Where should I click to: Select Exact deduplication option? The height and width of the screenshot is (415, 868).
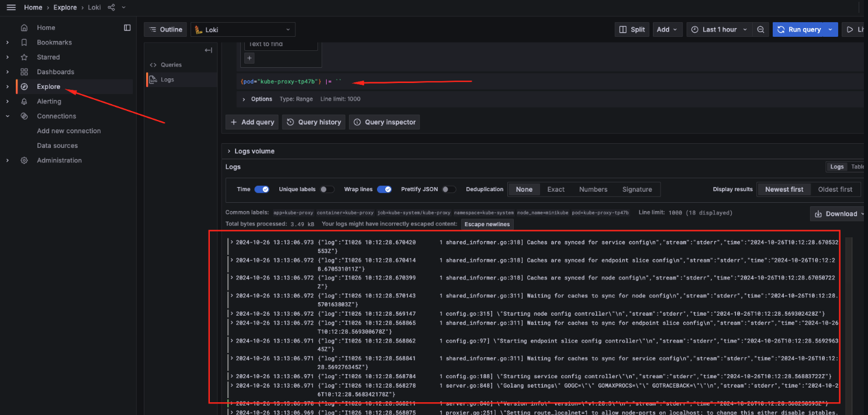pyautogui.click(x=556, y=189)
